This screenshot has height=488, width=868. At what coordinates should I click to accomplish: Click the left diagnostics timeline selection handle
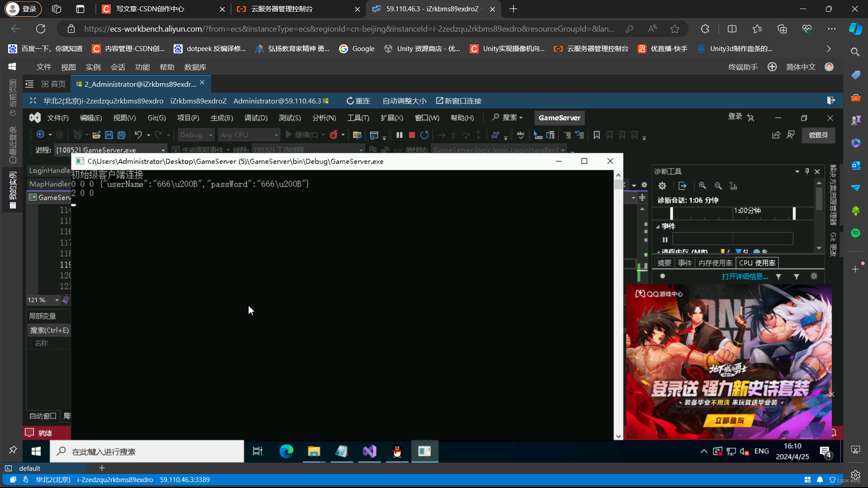(671, 213)
